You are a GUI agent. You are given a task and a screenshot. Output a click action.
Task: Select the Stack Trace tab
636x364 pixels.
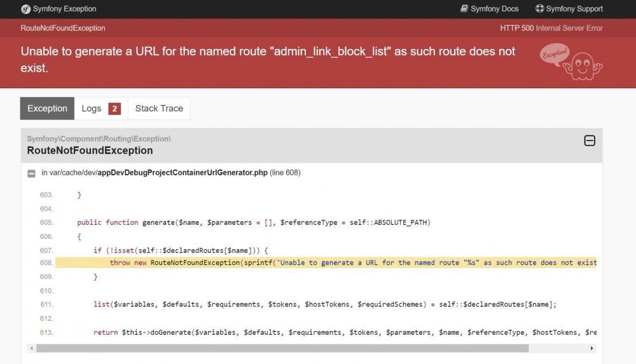[x=159, y=109]
